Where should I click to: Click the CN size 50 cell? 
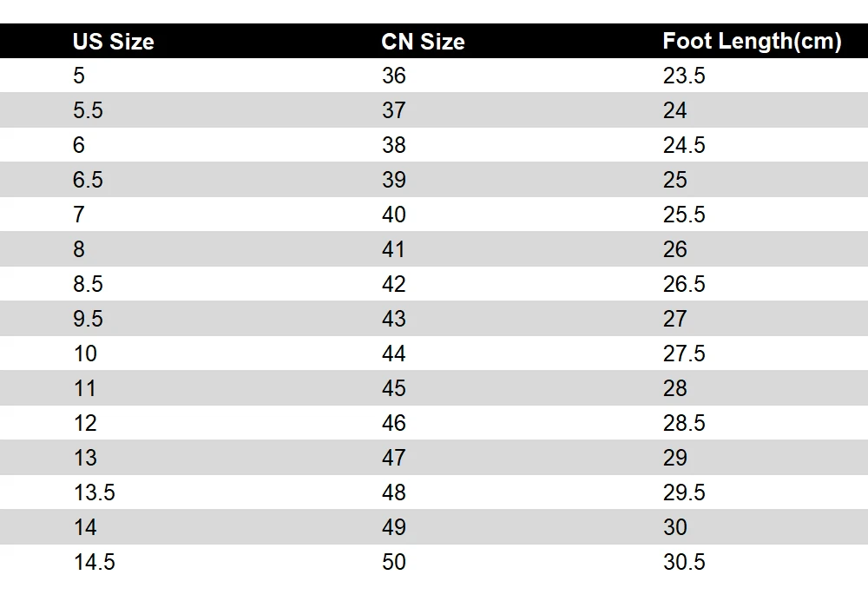pos(394,562)
